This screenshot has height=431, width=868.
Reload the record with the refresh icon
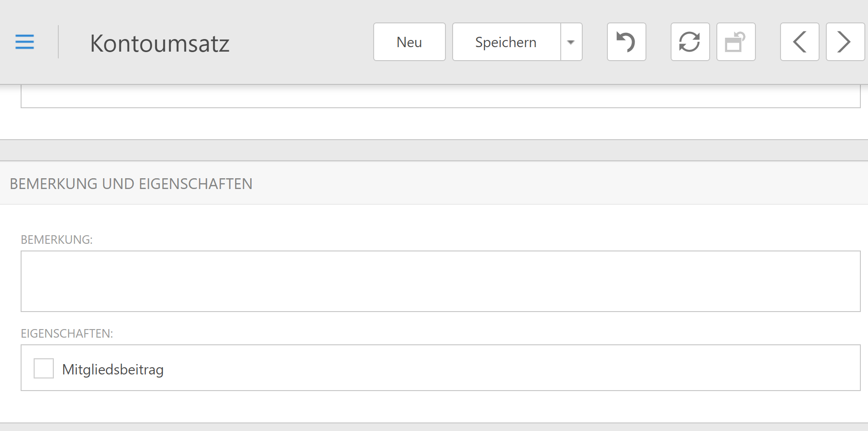click(690, 42)
